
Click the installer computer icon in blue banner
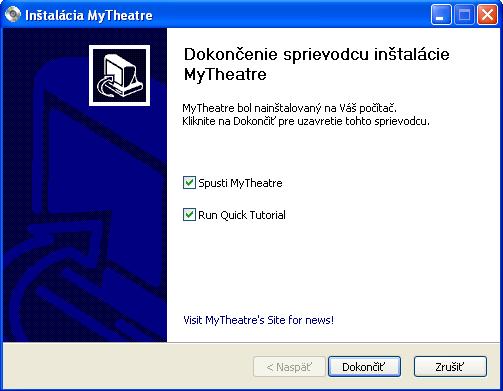click(119, 76)
